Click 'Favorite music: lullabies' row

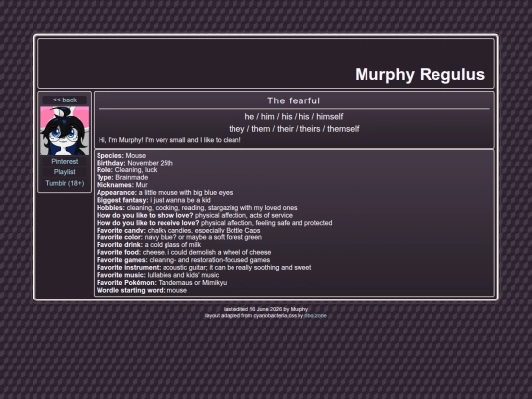click(158, 275)
